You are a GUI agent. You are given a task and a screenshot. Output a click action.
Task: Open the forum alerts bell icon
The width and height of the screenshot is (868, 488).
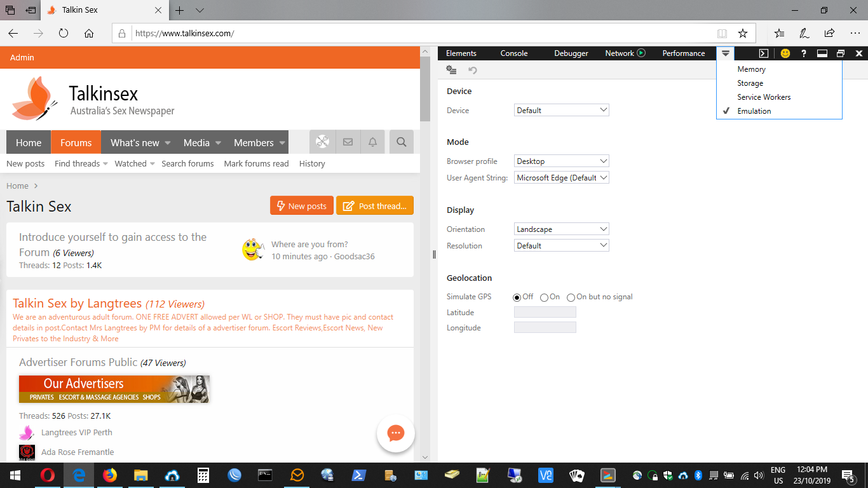click(373, 142)
